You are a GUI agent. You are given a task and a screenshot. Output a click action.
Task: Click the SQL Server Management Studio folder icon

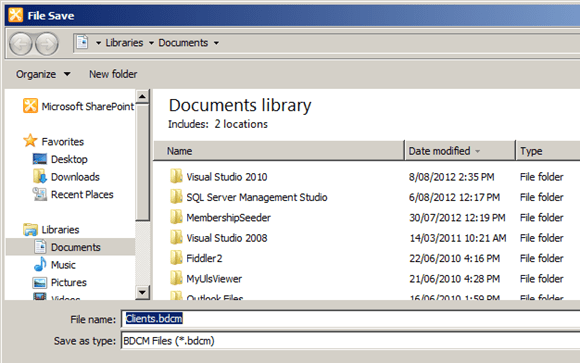coord(176,196)
